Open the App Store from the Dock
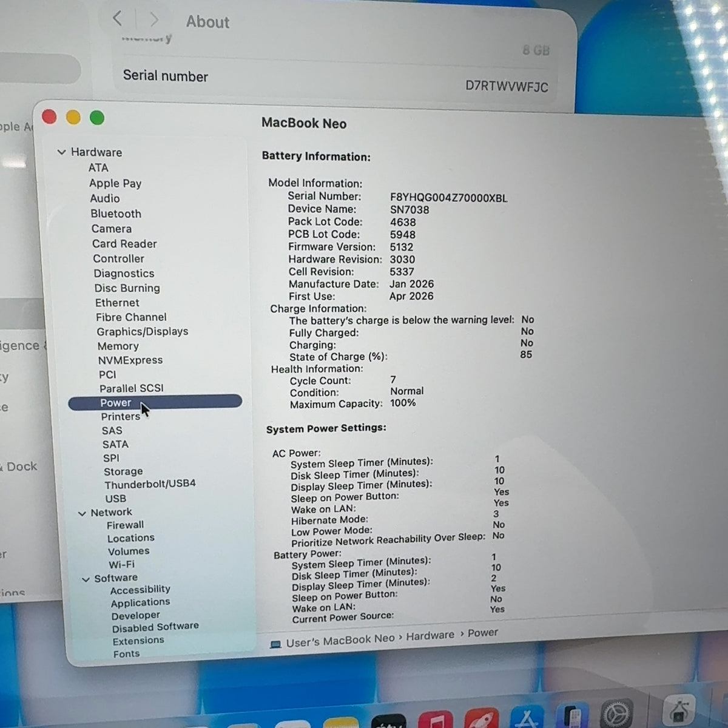Image resolution: width=728 pixels, height=728 pixels. (x=527, y=718)
